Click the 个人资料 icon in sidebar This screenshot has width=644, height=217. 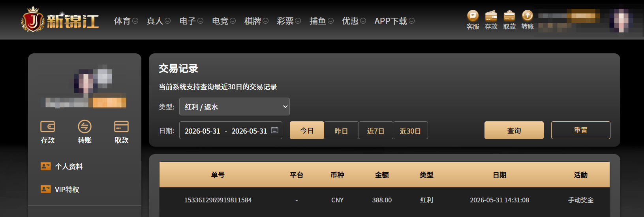(46, 166)
